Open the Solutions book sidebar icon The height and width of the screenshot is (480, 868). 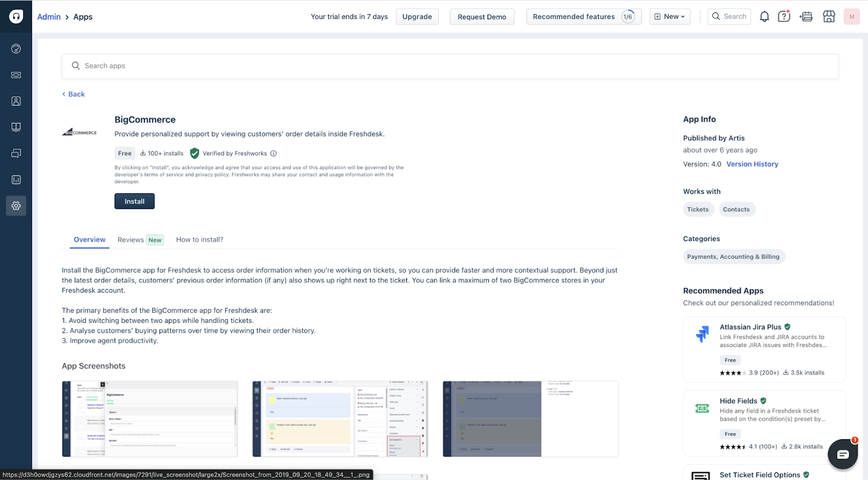click(16, 127)
